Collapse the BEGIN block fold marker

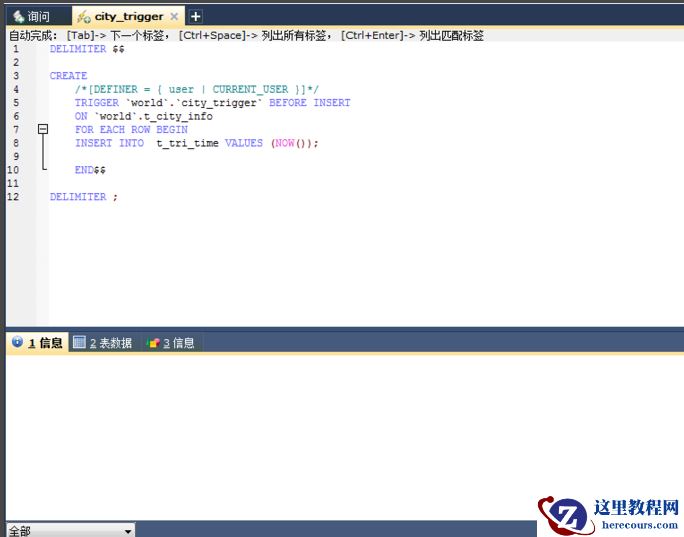point(43,129)
